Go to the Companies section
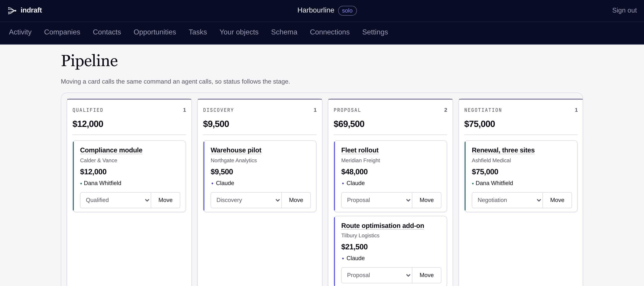 click(62, 32)
